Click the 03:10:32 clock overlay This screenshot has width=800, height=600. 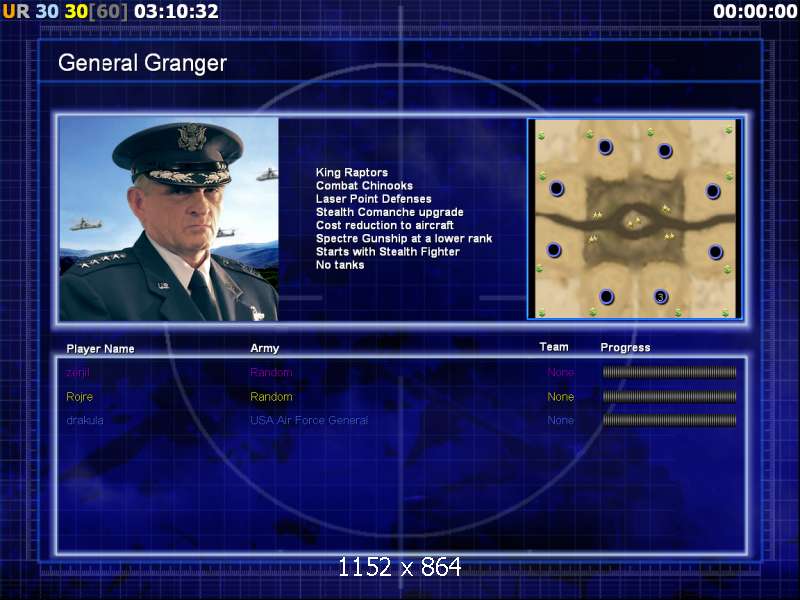click(177, 11)
